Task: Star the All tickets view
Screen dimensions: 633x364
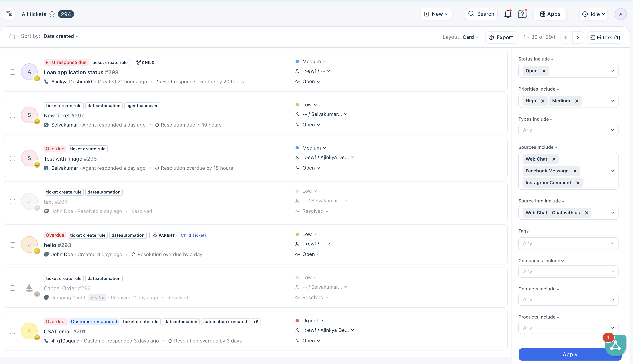Action: (52, 14)
